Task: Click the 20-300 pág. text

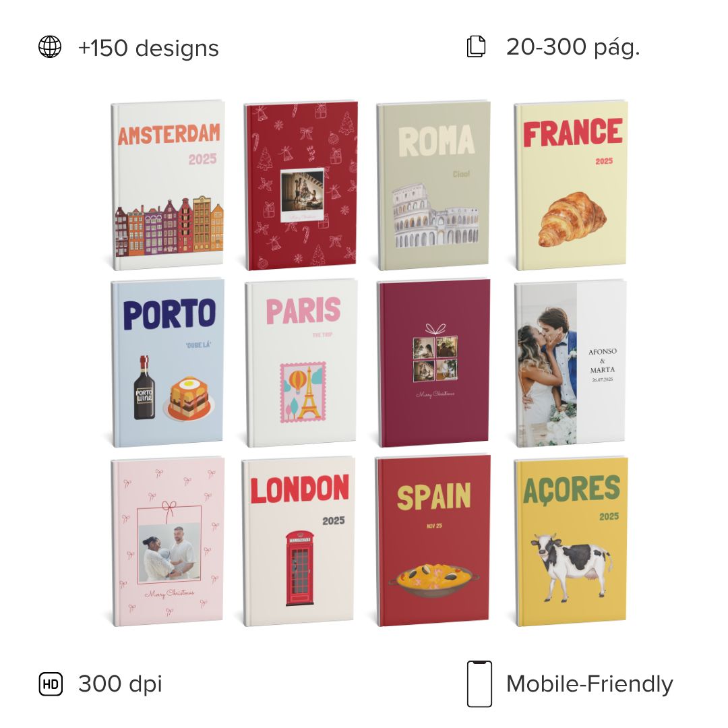Action: (x=573, y=47)
